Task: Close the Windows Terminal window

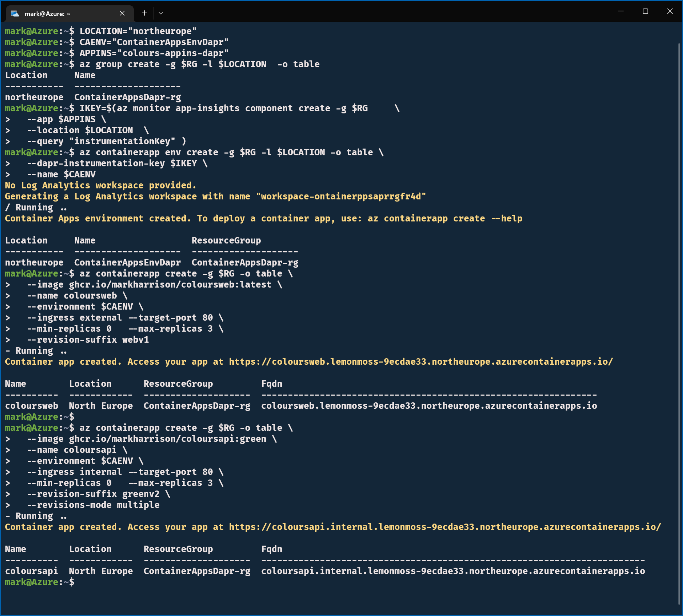Action: [x=670, y=11]
